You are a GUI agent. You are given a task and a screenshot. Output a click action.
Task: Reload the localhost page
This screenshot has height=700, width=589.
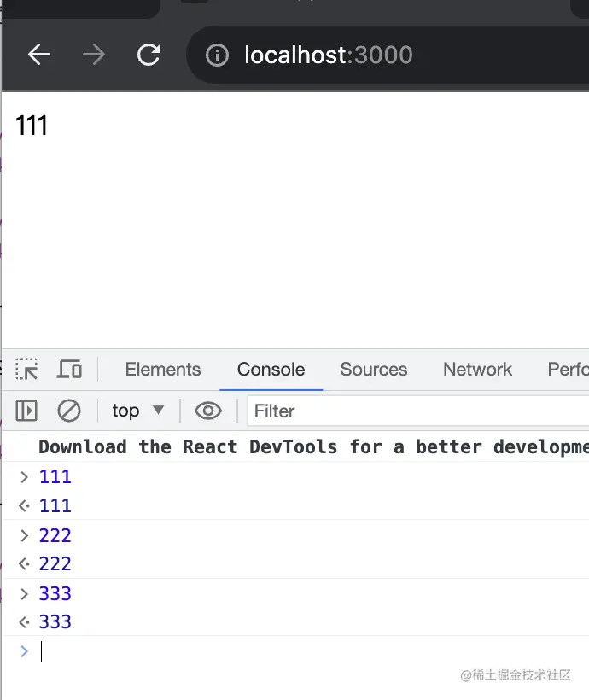coord(149,55)
